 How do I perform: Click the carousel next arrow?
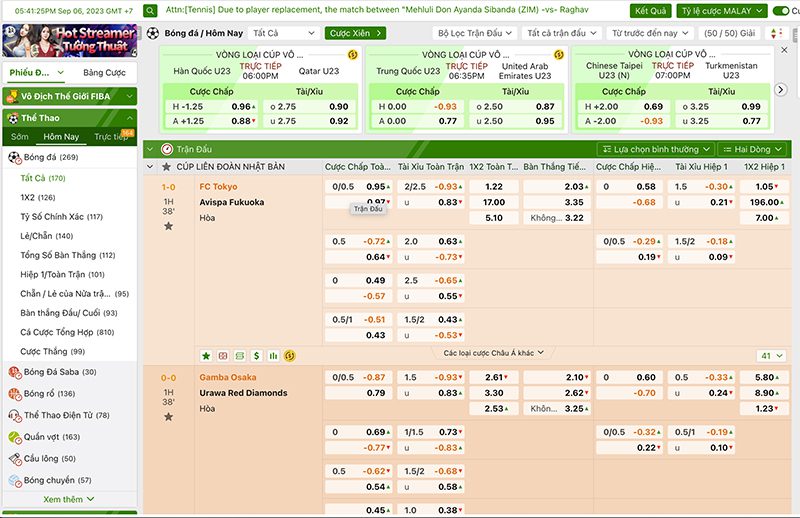coord(781,90)
